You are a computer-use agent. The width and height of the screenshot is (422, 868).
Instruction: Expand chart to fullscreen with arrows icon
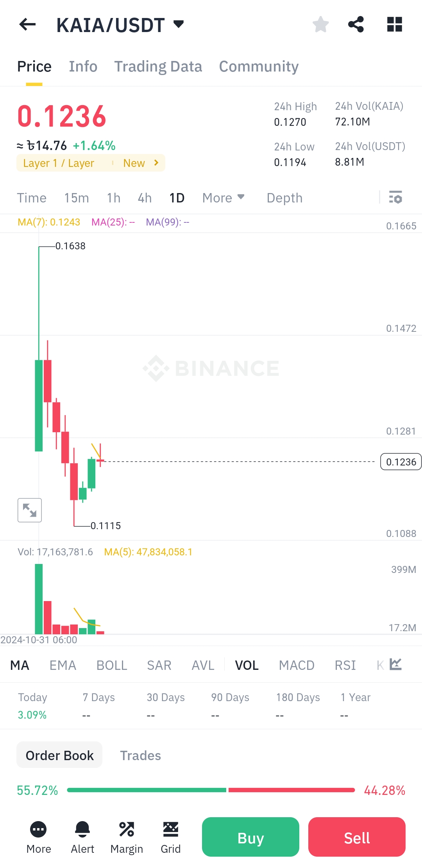point(30,510)
